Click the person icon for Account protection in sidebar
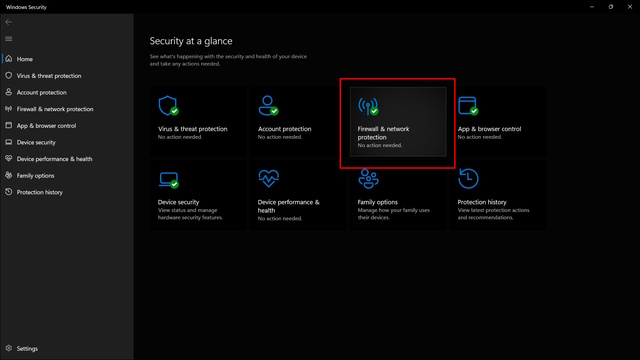This screenshot has width=640, height=360. click(x=9, y=92)
